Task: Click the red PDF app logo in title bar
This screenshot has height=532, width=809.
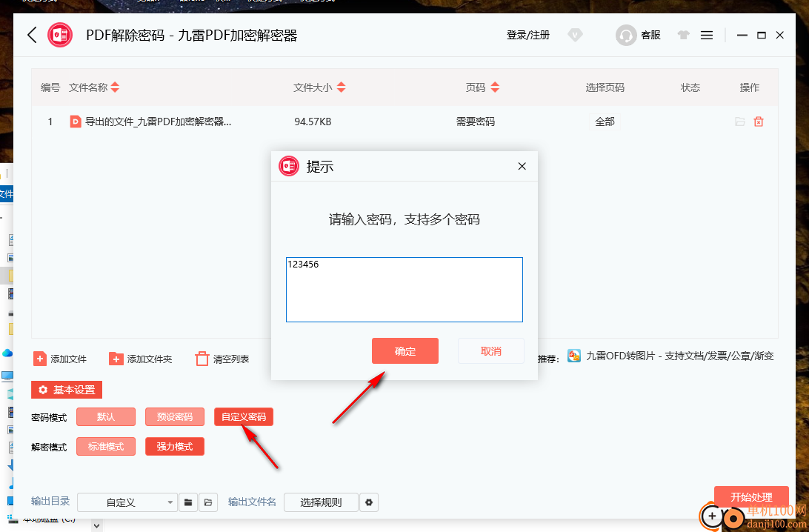Action: coord(60,35)
